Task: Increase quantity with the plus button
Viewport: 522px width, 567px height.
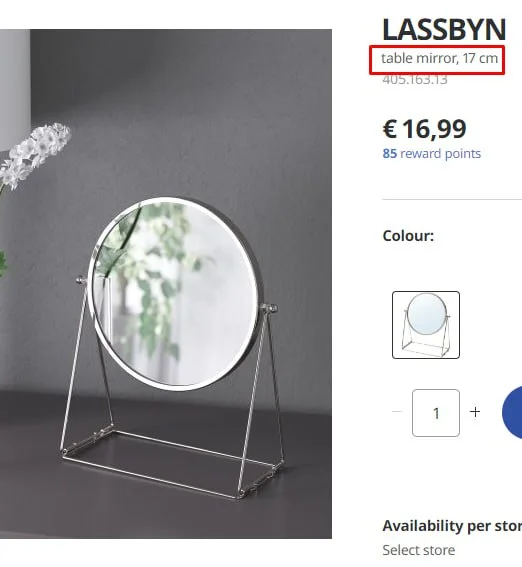Action: pos(475,412)
